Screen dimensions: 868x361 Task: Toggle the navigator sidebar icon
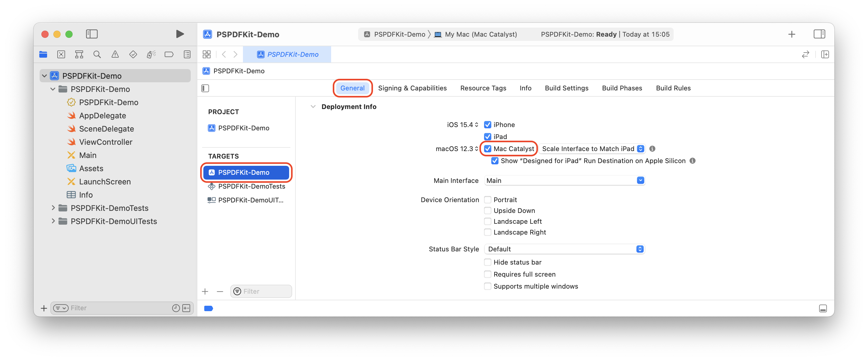tap(92, 34)
